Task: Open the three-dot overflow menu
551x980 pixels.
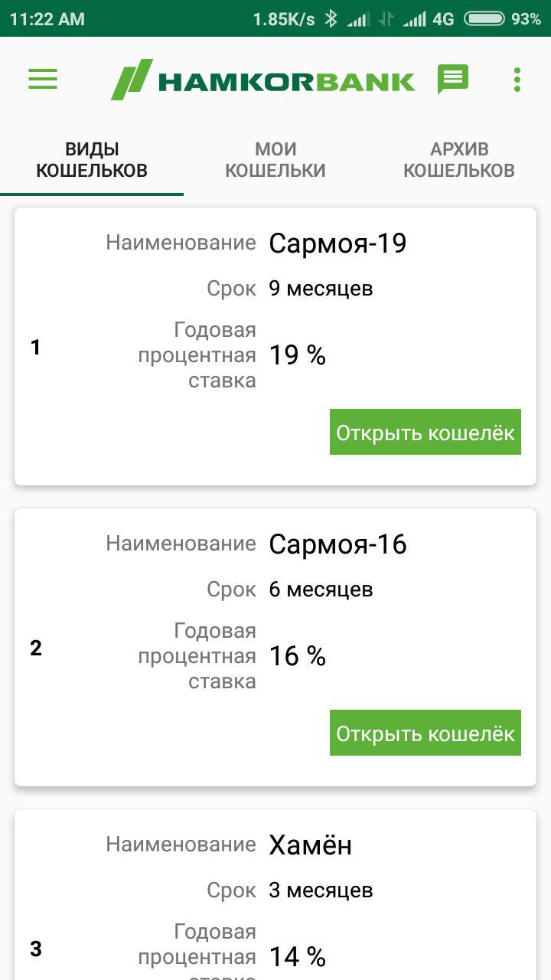Action: 517,80
